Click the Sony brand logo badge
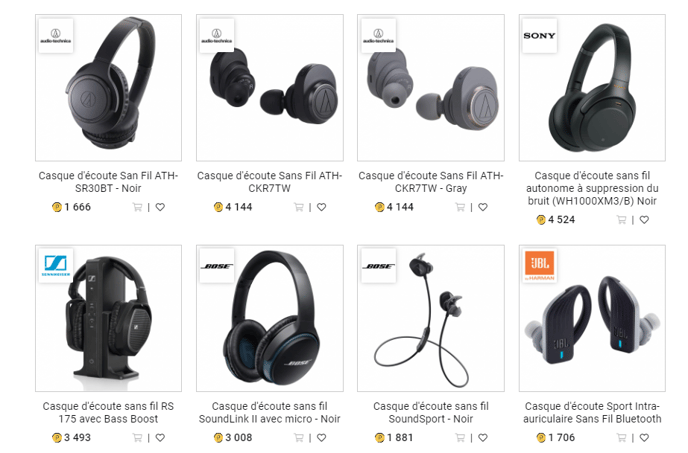Screen dimensions: 688x453 pos(539,36)
